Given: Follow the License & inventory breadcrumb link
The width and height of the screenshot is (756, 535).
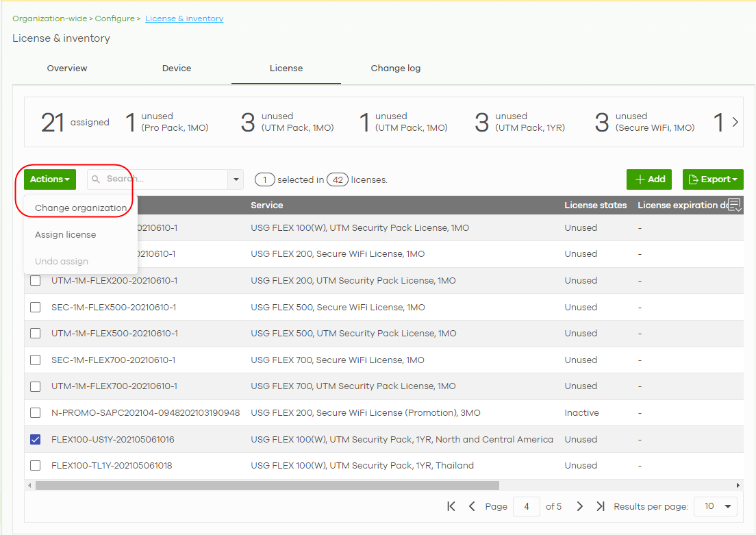Looking at the screenshot, I should 184,18.
